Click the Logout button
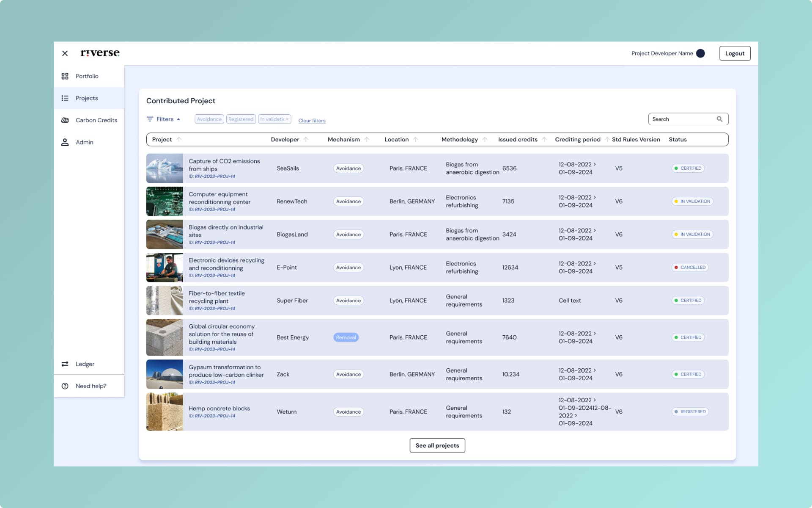The width and height of the screenshot is (812, 508). pos(735,53)
